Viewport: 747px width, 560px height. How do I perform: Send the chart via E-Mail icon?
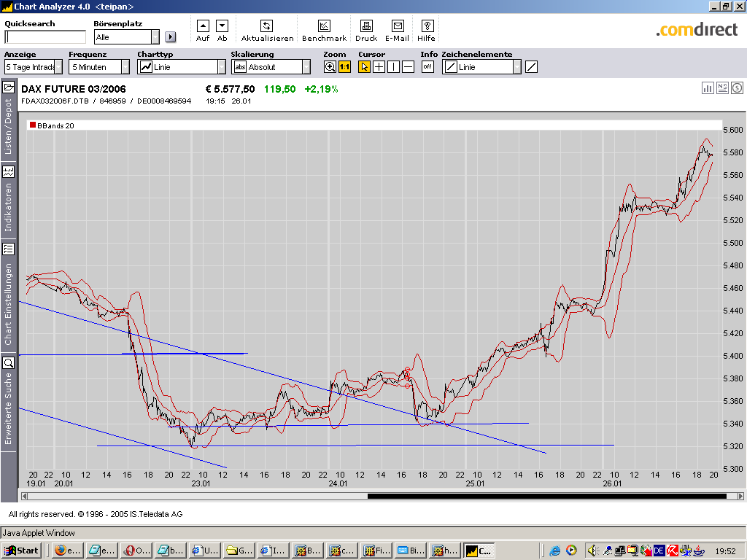click(x=397, y=26)
